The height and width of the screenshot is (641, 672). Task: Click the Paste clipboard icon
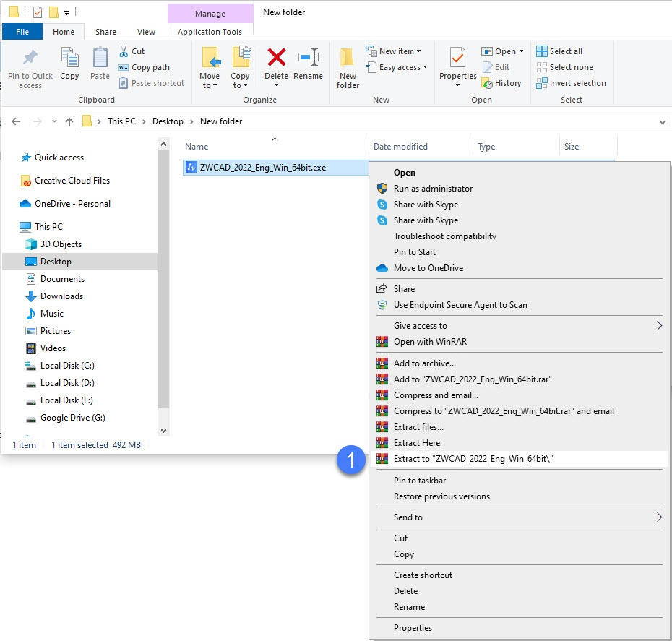[x=100, y=57]
